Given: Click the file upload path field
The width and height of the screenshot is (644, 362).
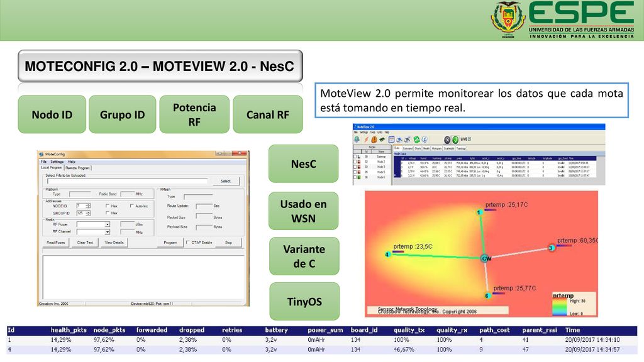Looking at the screenshot, I should pyautogui.click(x=127, y=181).
